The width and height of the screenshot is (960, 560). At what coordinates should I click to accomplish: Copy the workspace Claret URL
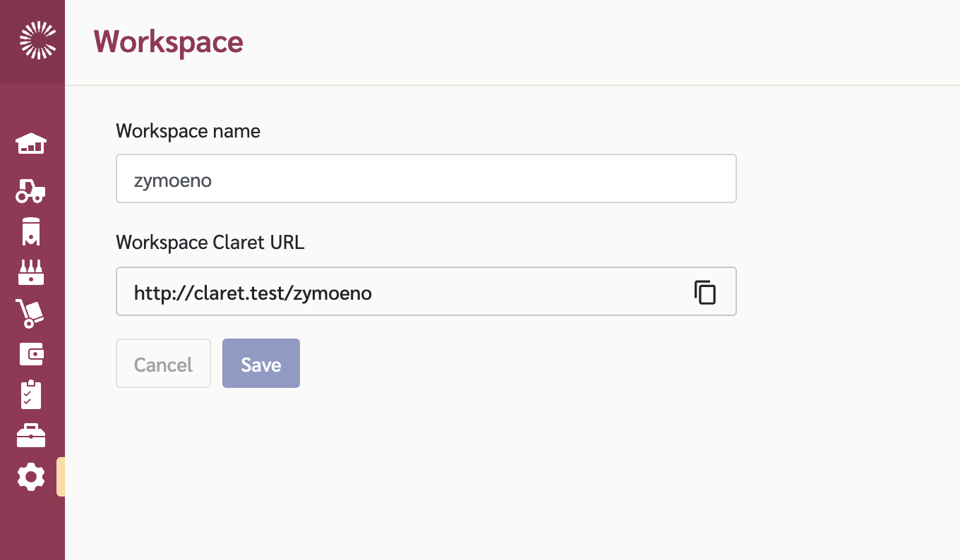pos(704,292)
